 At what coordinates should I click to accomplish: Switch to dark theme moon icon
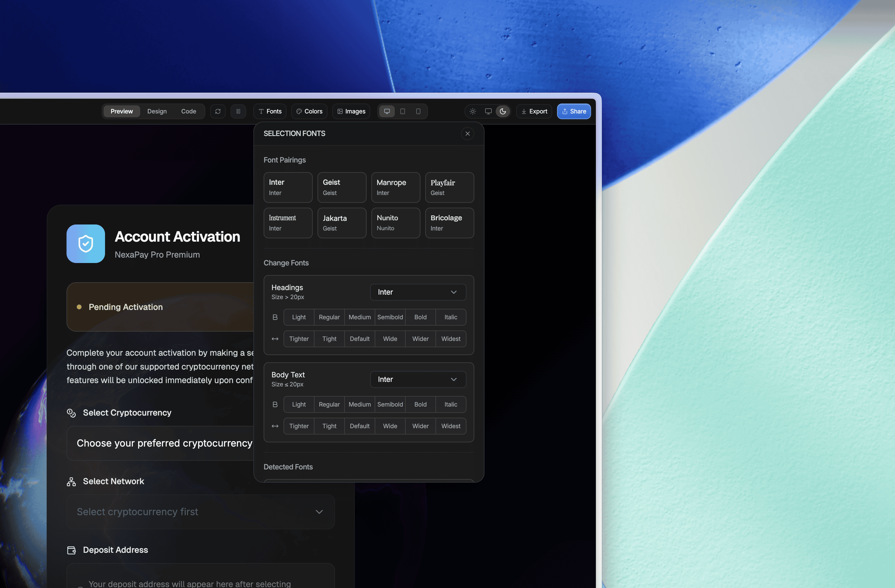point(503,111)
